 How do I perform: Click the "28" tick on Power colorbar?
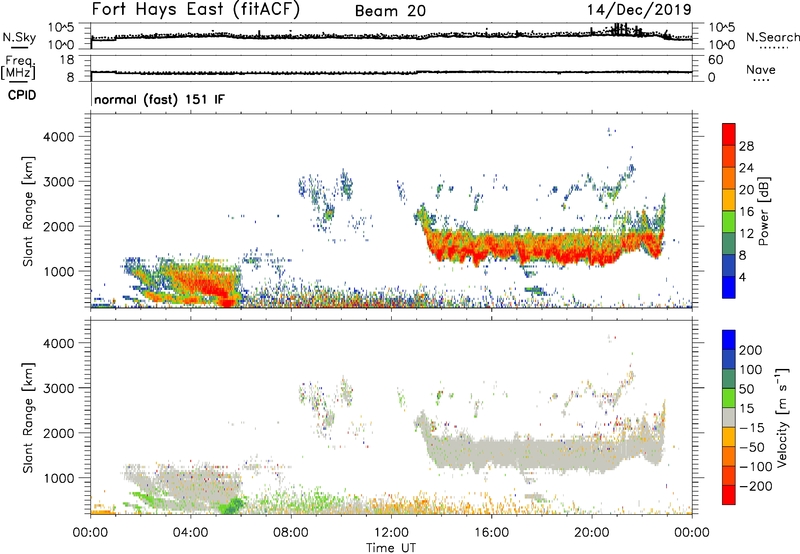click(x=746, y=146)
